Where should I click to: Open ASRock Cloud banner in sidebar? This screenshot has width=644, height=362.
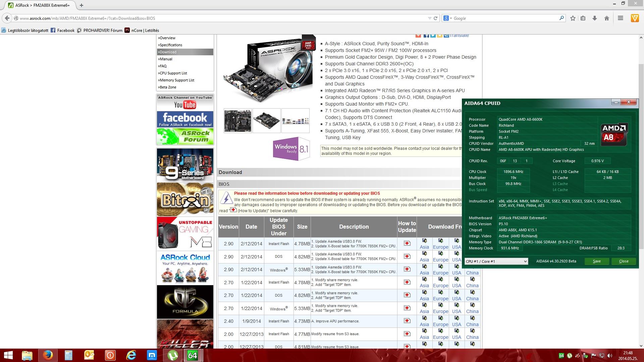(185, 268)
